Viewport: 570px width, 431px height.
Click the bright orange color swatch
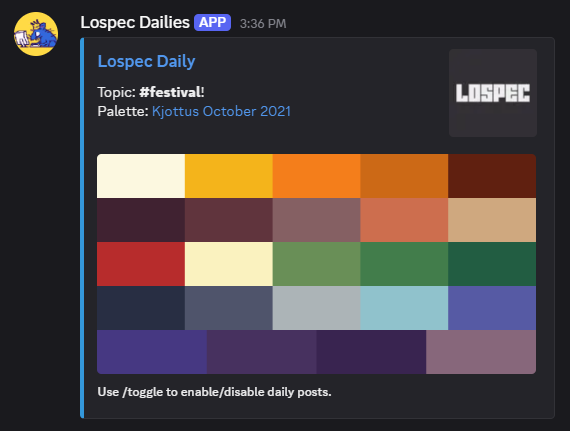tap(317, 176)
